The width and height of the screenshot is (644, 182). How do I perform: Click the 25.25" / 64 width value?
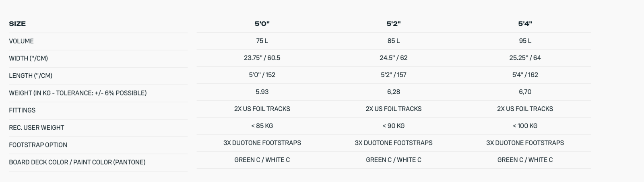pos(525,58)
